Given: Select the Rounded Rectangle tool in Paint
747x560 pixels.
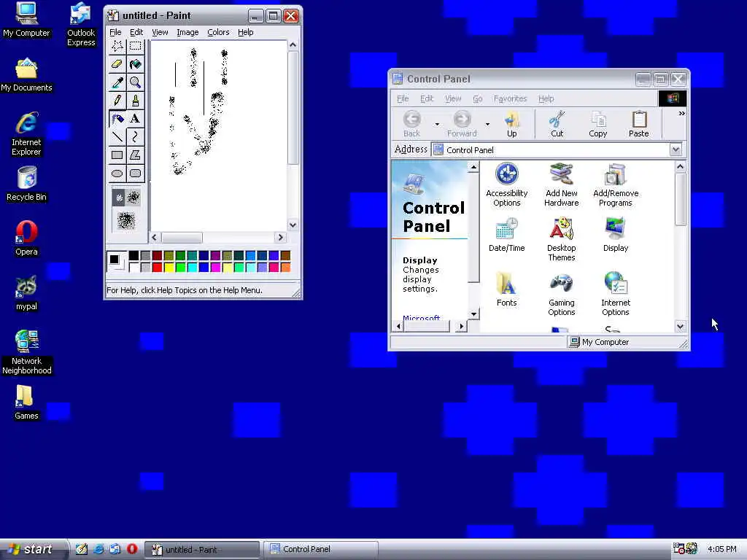Looking at the screenshot, I should [x=135, y=174].
